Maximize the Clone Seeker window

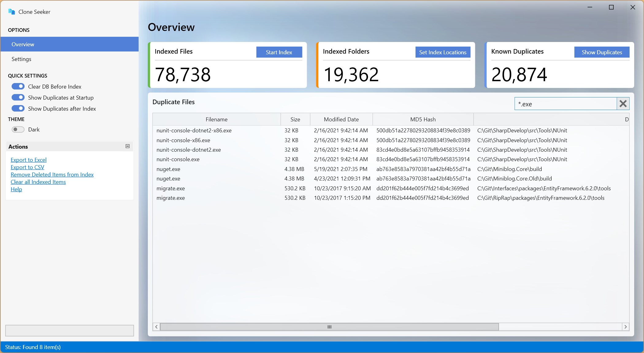tap(611, 7)
